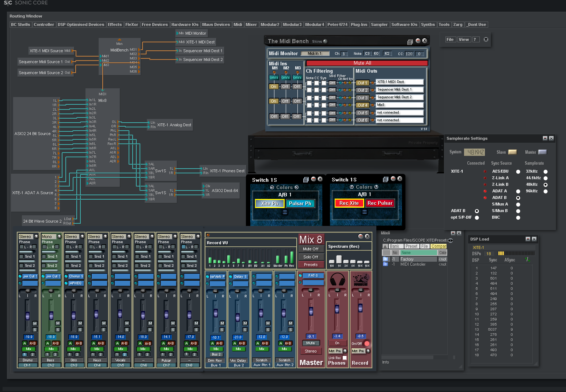Open the File menu beside View

[x=450, y=39]
